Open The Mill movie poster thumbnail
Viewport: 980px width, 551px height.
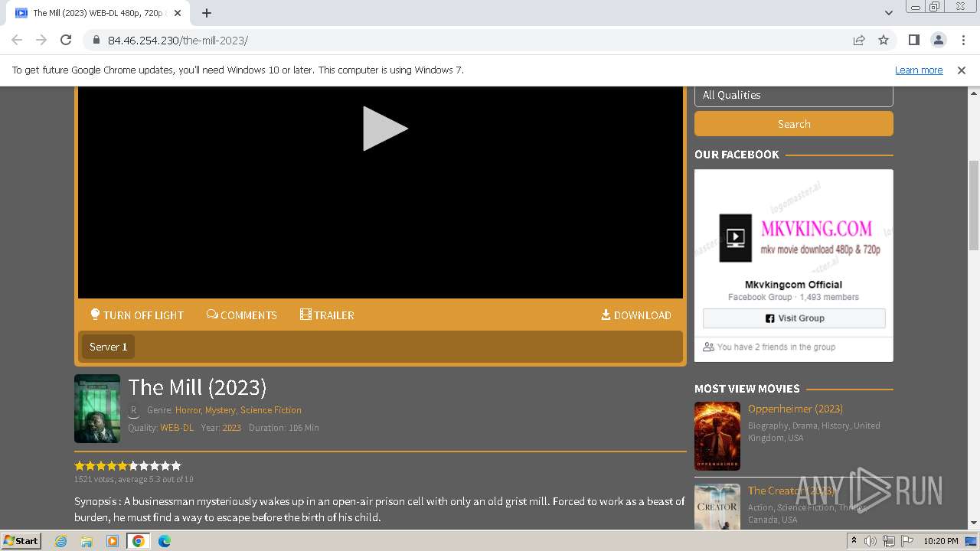[97, 409]
